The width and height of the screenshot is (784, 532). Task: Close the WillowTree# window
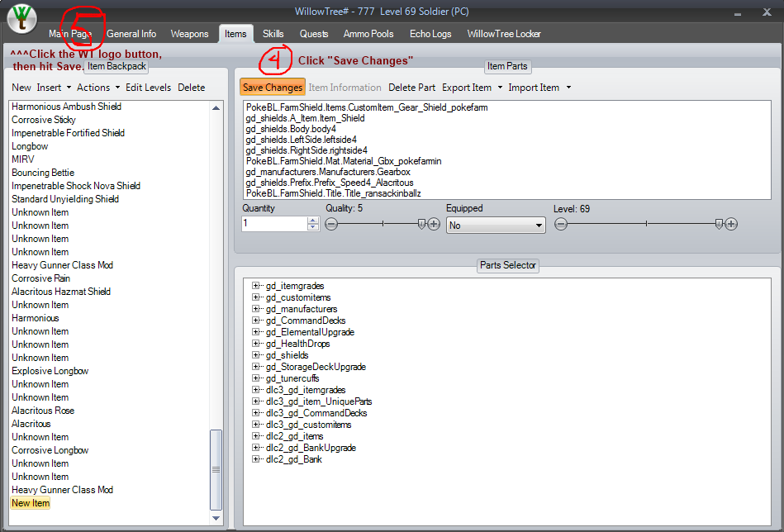767,12
